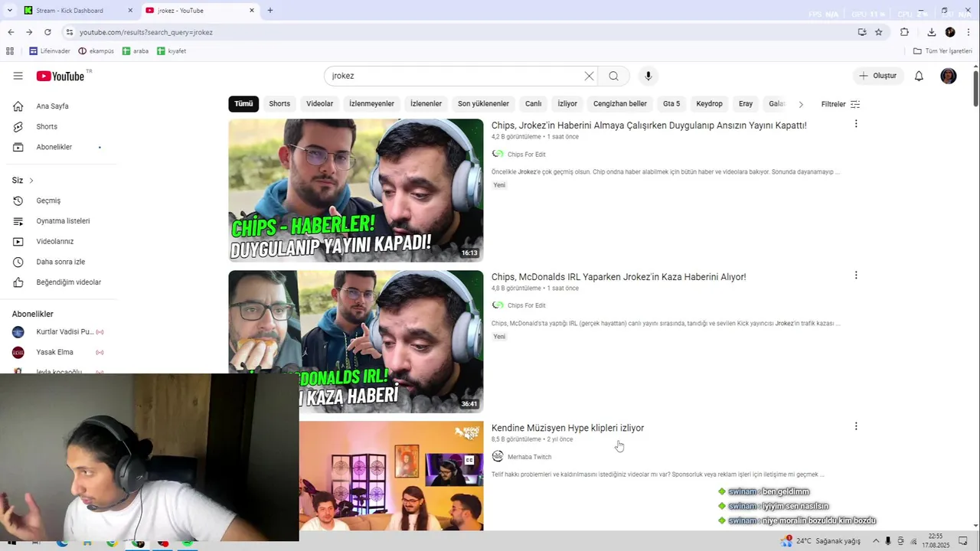980x551 pixels.
Task: Select the Tümü filter chip
Action: [x=243, y=104]
